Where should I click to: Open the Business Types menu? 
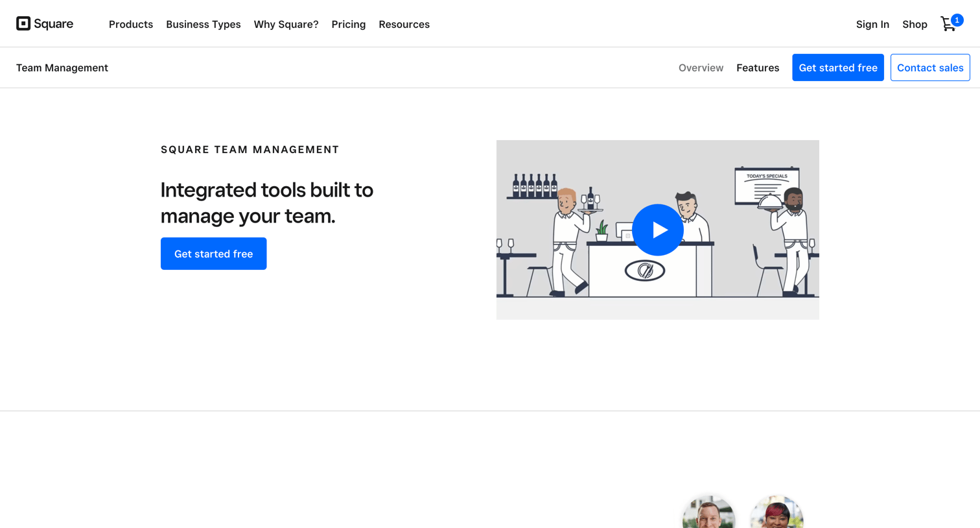[x=204, y=24]
